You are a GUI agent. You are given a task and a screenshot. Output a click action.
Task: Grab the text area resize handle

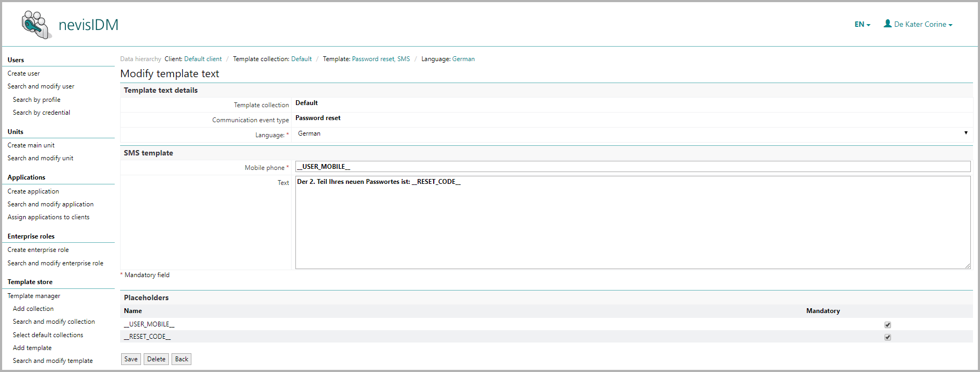[x=968, y=266]
